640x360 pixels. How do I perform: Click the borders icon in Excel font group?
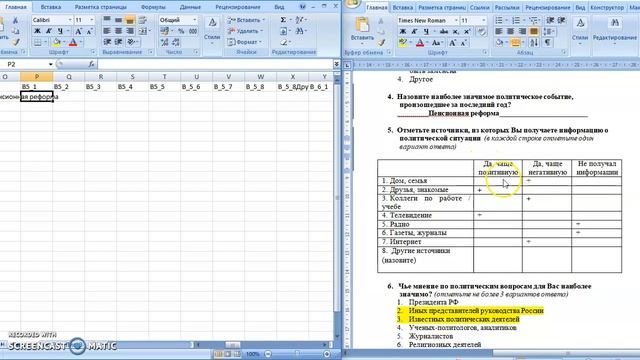pyautogui.click(x=38, y=42)
